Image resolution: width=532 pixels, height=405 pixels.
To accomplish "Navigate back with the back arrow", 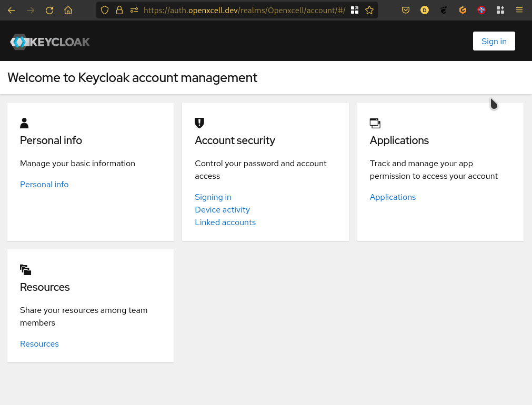I will click(x=12, y=10).
